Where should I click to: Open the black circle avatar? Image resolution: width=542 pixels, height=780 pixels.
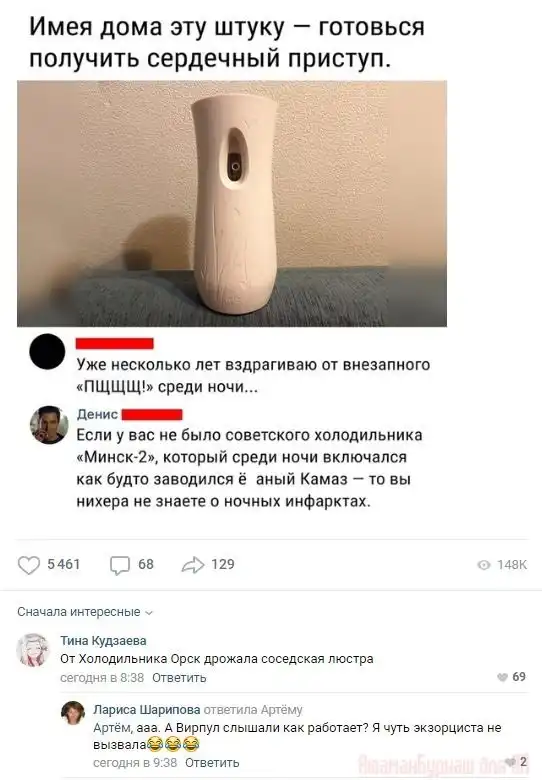point(47,351)
